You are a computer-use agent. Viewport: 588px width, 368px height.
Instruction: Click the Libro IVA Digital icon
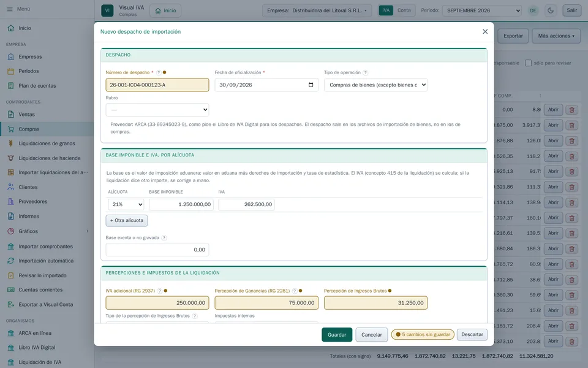(x=11, y=347)
